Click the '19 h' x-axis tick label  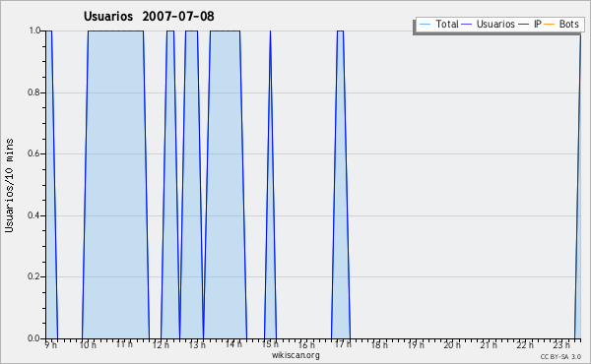coord(416,344)
